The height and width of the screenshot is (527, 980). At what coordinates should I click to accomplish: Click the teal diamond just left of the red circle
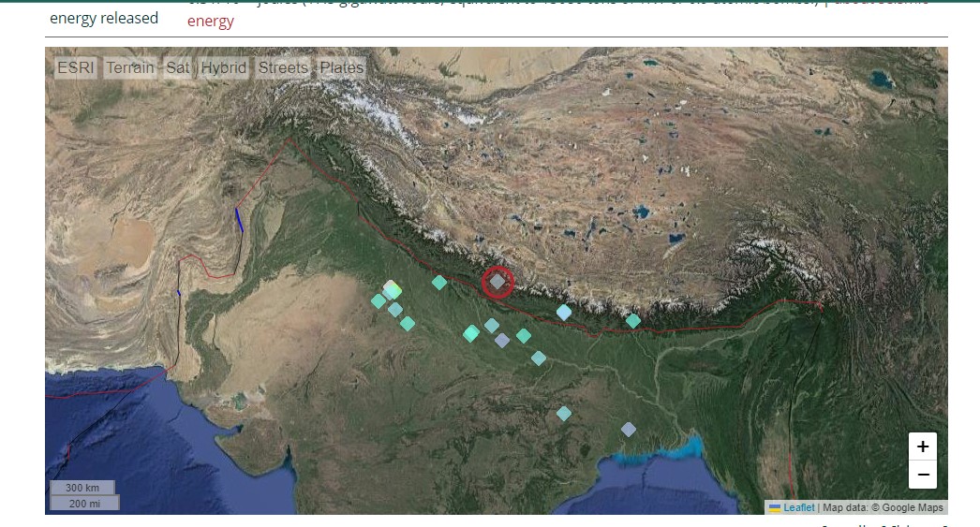click(x=438, y=282)
